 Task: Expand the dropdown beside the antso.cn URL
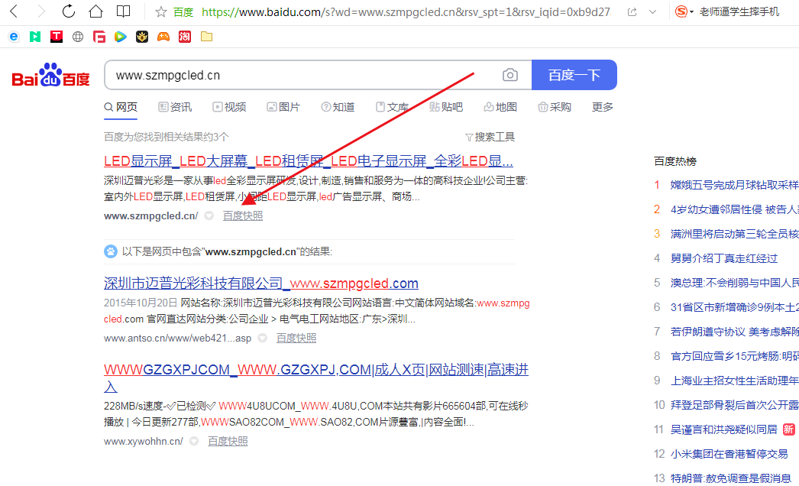(x=262, y=338)
